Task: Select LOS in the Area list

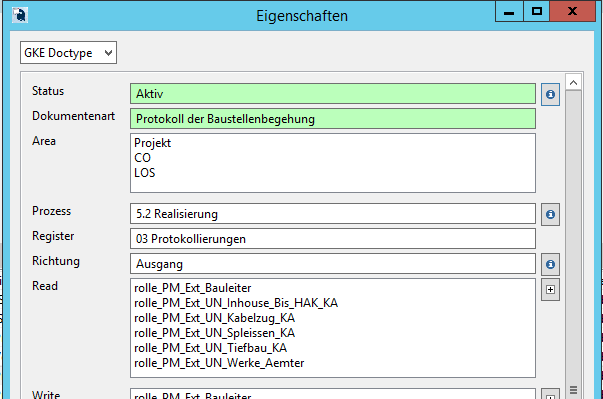Action: [x=145, y=173]
